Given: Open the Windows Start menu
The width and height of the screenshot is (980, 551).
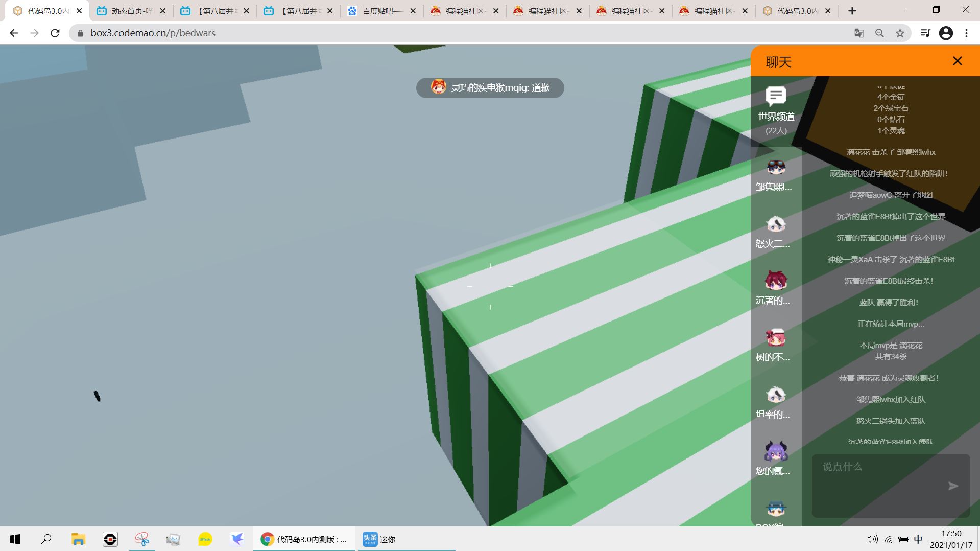Looking at the screenshot, I should click(x=15, y=539).
